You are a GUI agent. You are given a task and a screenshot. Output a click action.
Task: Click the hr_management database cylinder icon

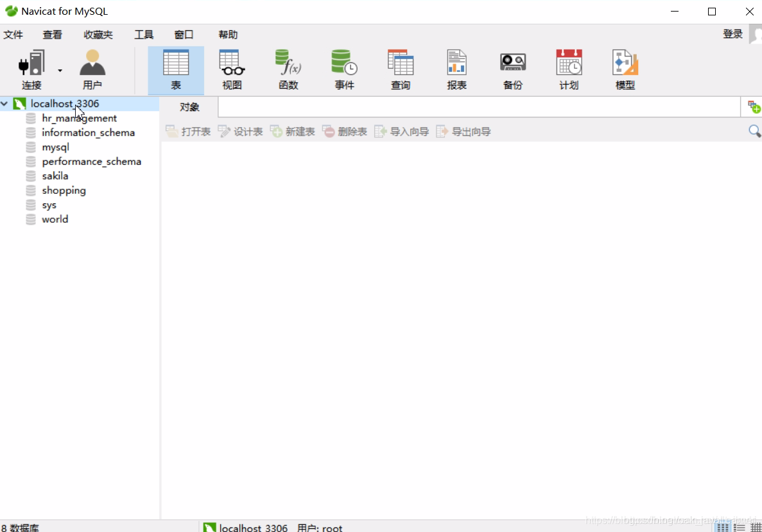click(x=31, y=118)
